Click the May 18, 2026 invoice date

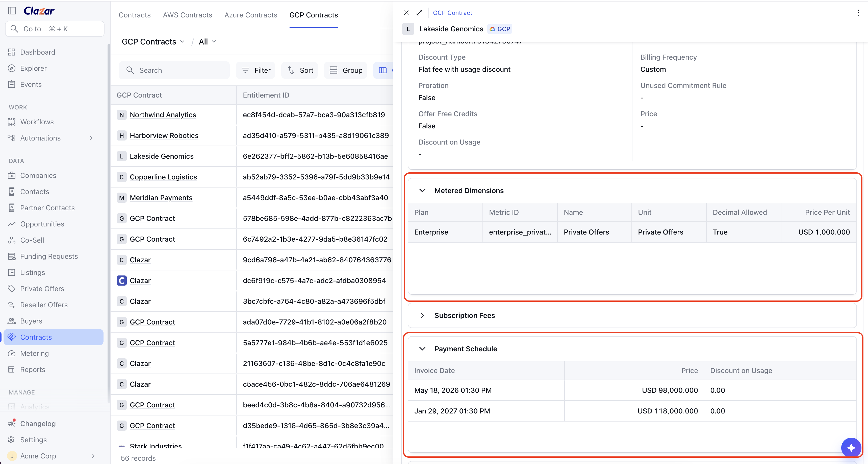pos(453,390)
